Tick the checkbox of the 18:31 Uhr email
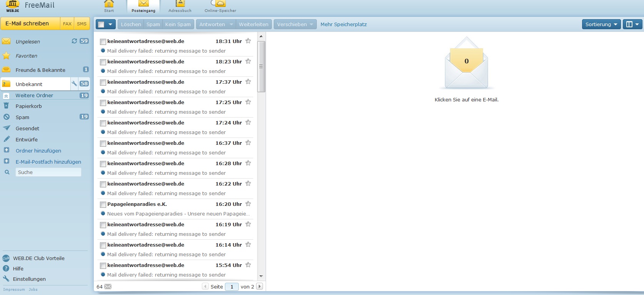This screenshot has height=295, width=644. [x=103, y=41]
